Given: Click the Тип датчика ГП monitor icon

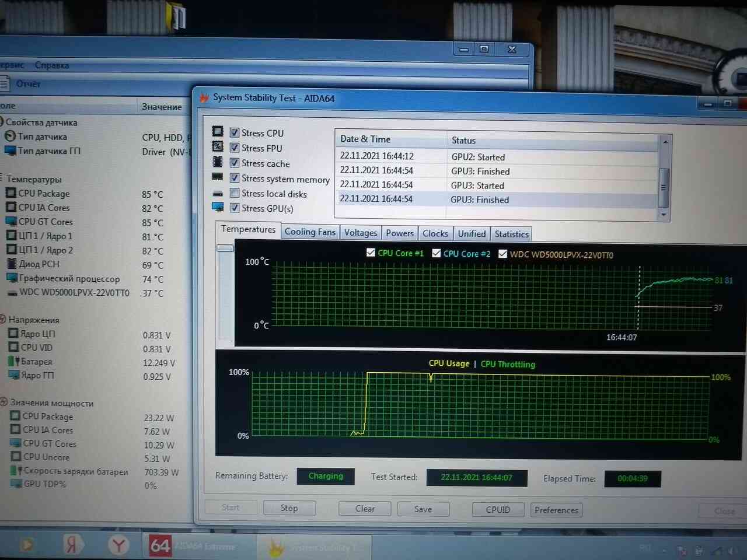Looking at the screenshot, I should click(10, 150).
